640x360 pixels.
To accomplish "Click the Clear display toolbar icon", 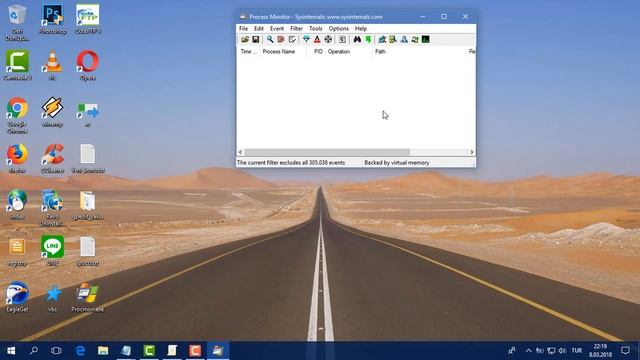I will click(x=292, y=40).
